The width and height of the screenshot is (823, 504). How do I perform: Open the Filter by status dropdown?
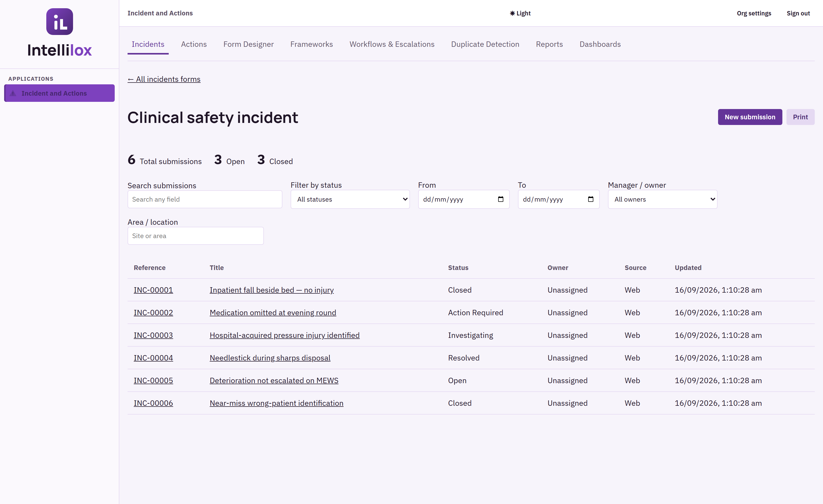point(350,199)
